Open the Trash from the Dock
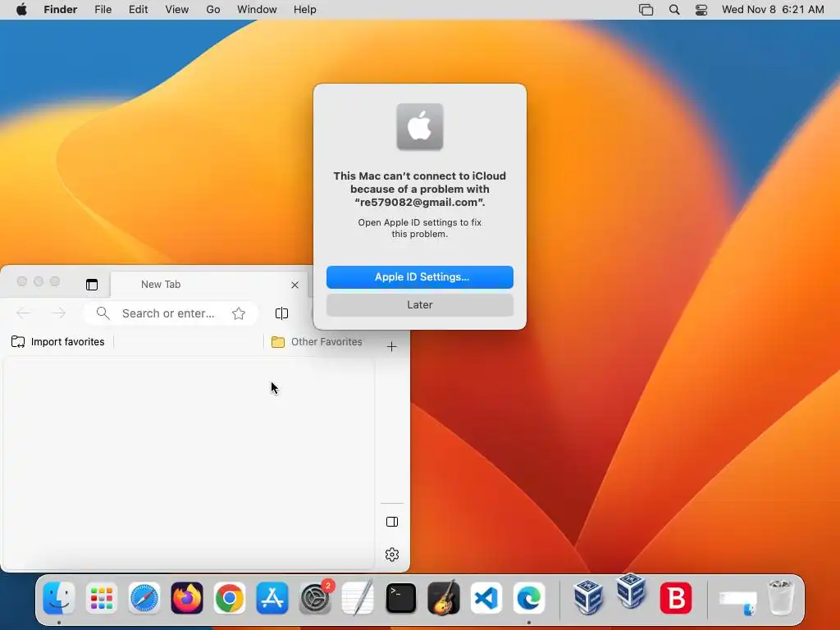The width and height of the screenshot is (840, 630). point(781,597)
